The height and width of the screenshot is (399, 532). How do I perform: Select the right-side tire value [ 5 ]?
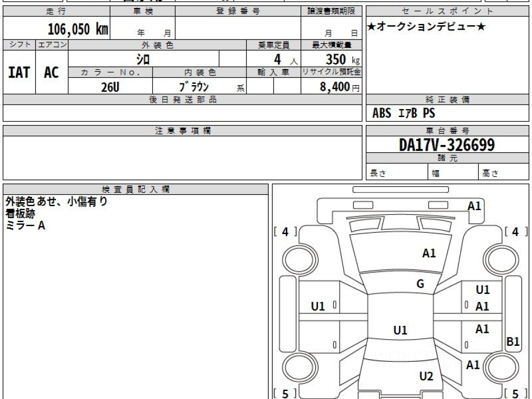tap(516, 393)
